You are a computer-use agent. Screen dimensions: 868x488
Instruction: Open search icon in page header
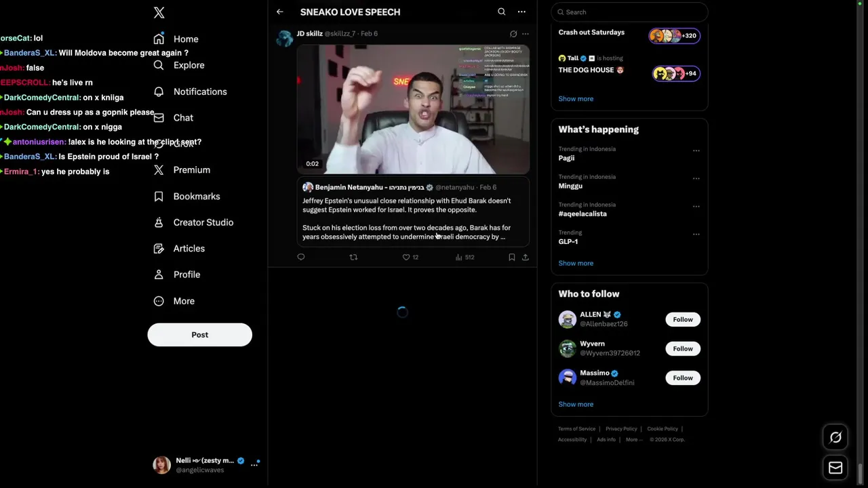pos(501,12)
